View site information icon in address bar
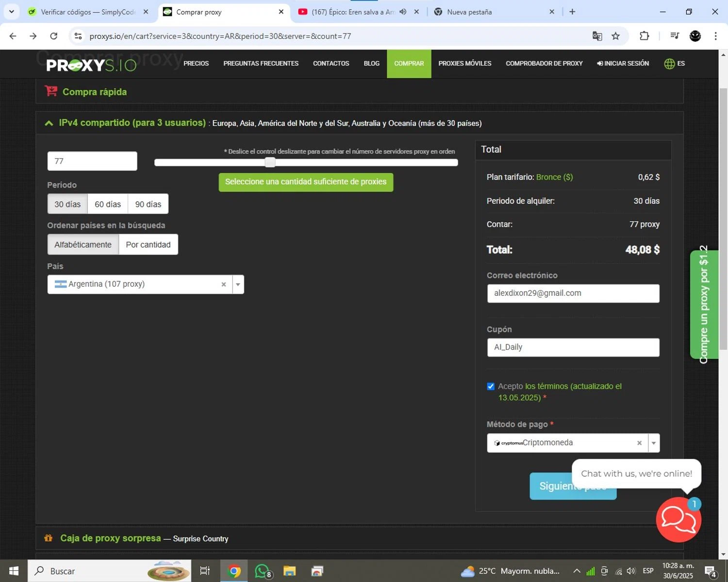This screenshot has height=582, width=728. click(78, 36)
